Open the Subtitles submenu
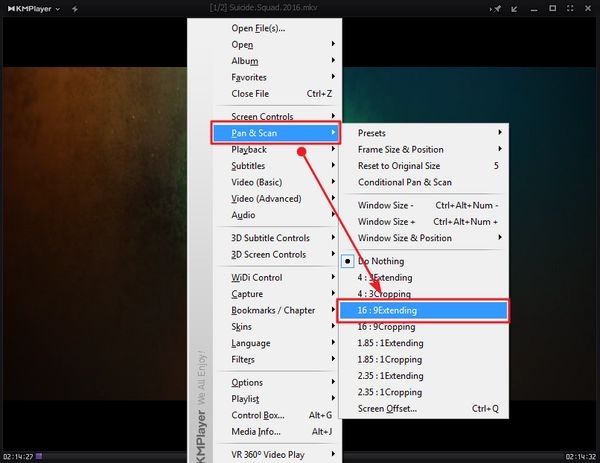The width and height of the screenshot is (600, 463). [276, 166]
